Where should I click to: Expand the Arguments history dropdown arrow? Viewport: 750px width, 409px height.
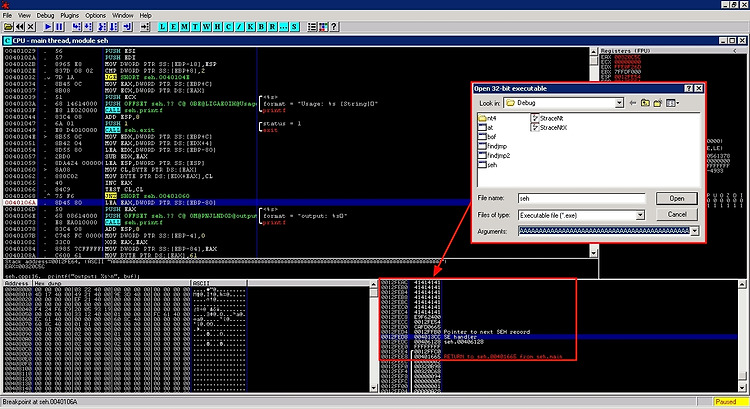click(695, 232)
